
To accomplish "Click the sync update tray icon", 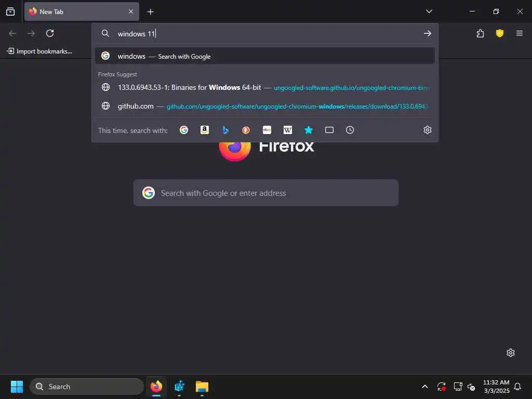I will (442, 387).
